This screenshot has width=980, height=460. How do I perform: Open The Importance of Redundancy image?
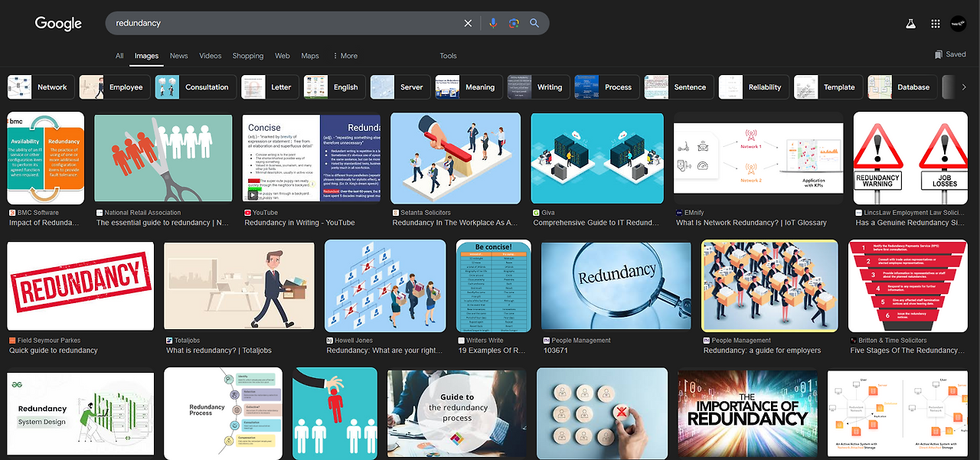747,413
